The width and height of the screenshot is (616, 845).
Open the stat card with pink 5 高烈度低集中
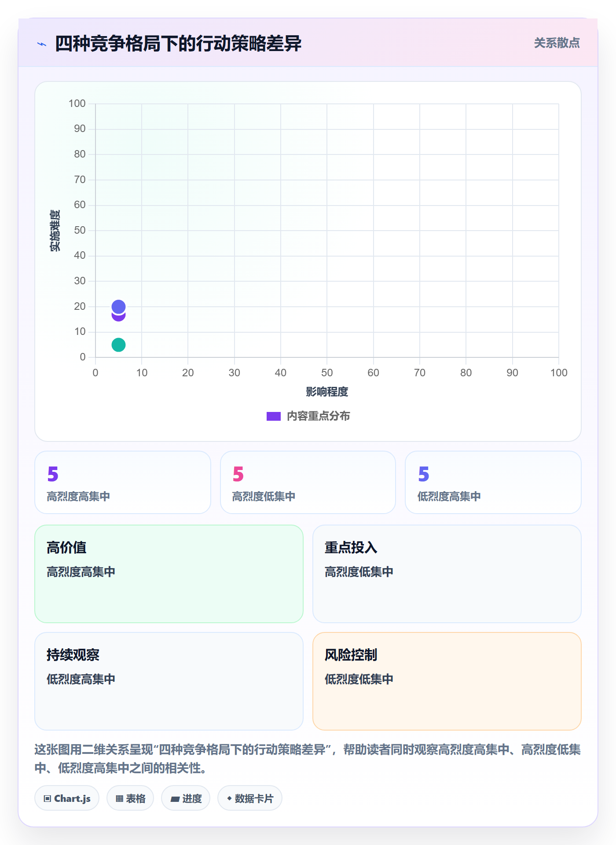coord(308,482)
